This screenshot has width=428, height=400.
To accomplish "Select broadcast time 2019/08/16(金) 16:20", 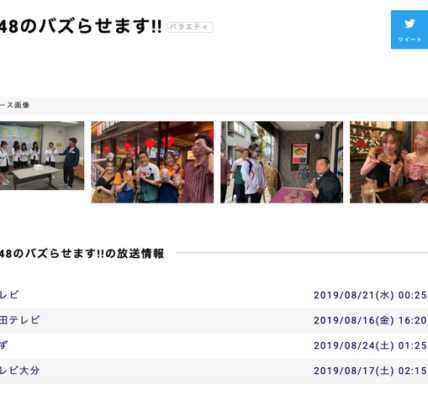I will point(370,320).
